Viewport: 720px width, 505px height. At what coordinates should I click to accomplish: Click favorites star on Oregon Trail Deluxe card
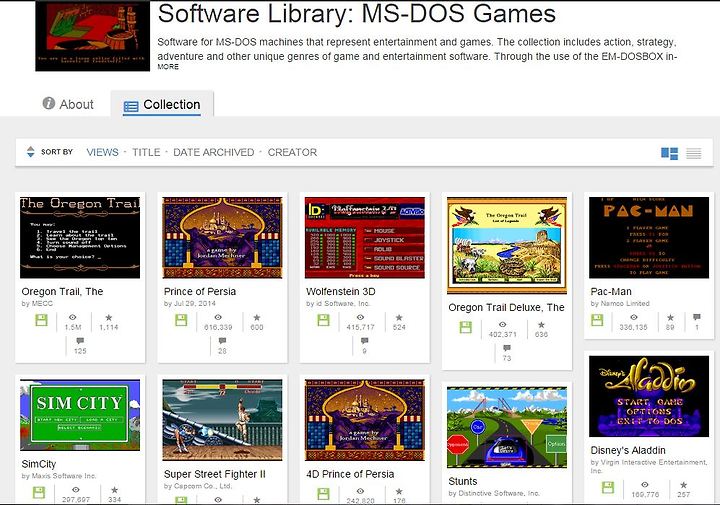(x=541, y=325)
